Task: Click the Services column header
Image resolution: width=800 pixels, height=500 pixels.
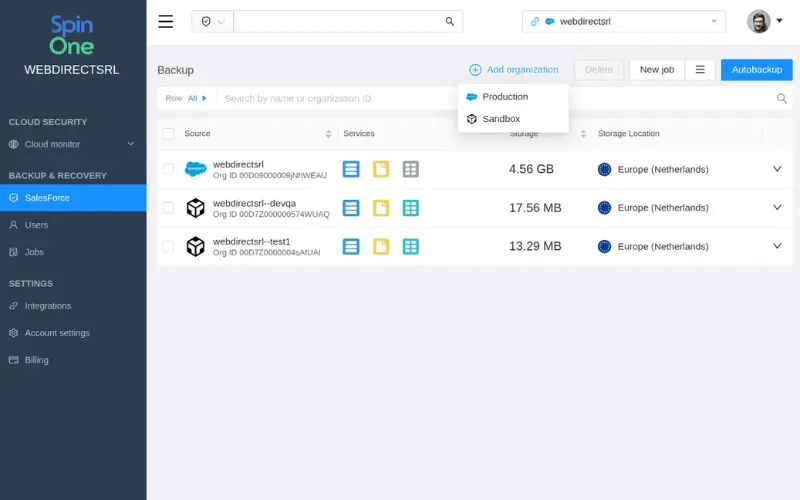Action: [x=359, y=134]
